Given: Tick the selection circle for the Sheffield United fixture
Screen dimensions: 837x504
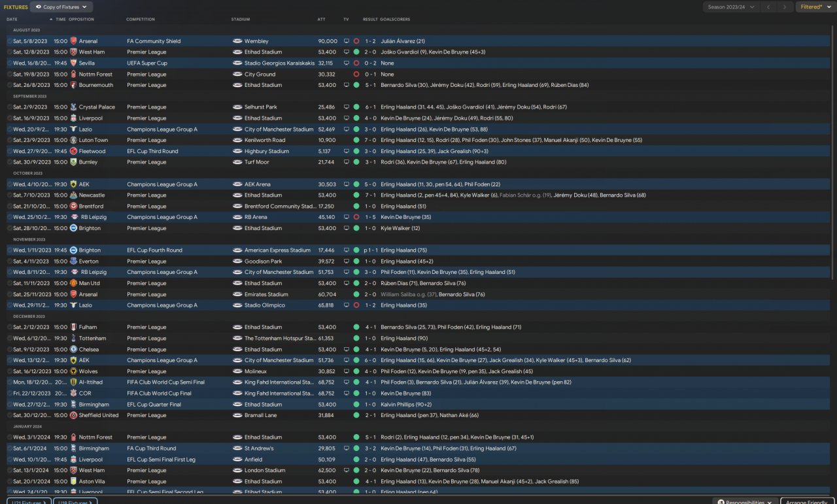Looking at the screenshot, I should pos(9,415).
